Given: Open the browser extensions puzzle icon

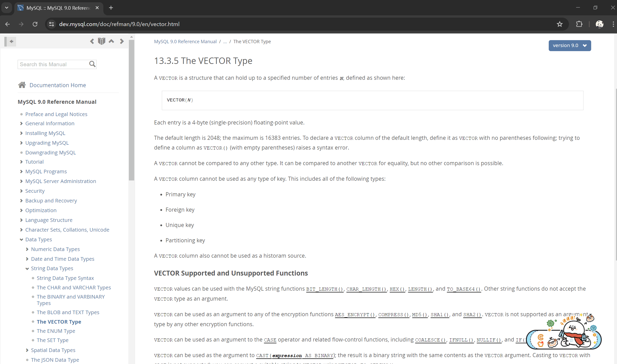Looking at the screenshot, I should click(579, 24).
